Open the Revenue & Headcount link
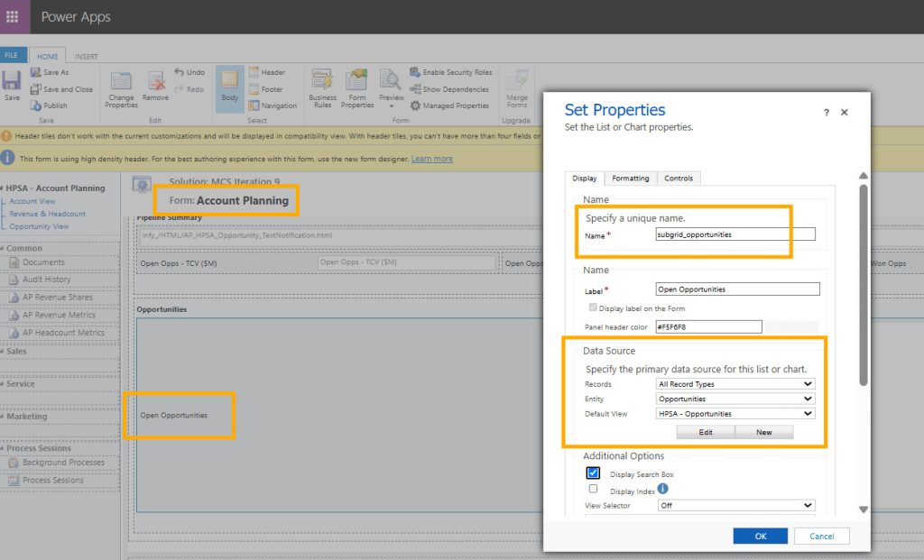 [47, 214]
